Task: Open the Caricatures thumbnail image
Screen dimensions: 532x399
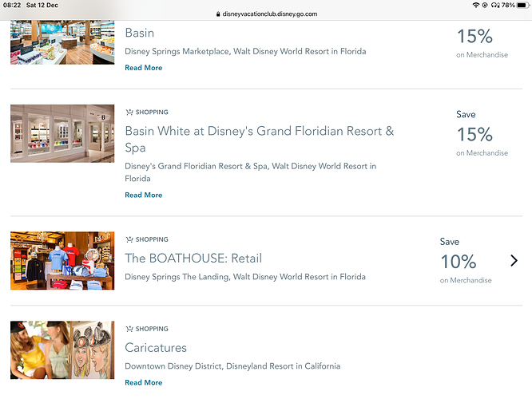Action: [62, 350]
